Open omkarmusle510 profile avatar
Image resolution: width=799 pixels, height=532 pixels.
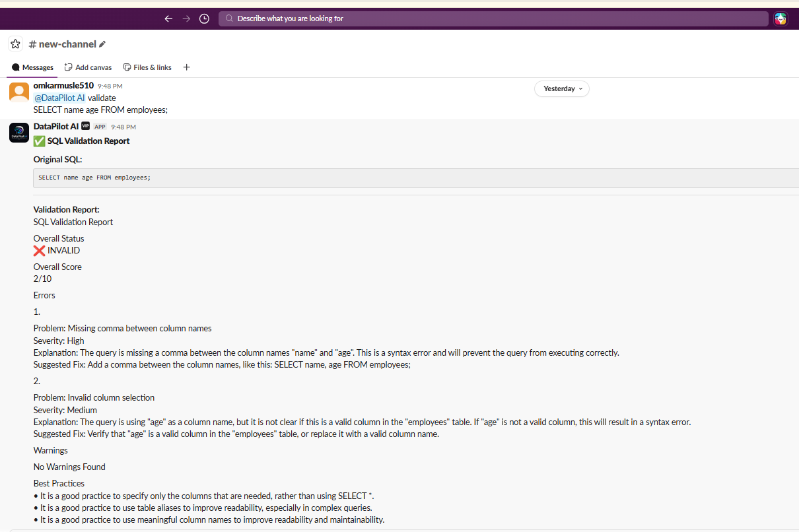19,92
